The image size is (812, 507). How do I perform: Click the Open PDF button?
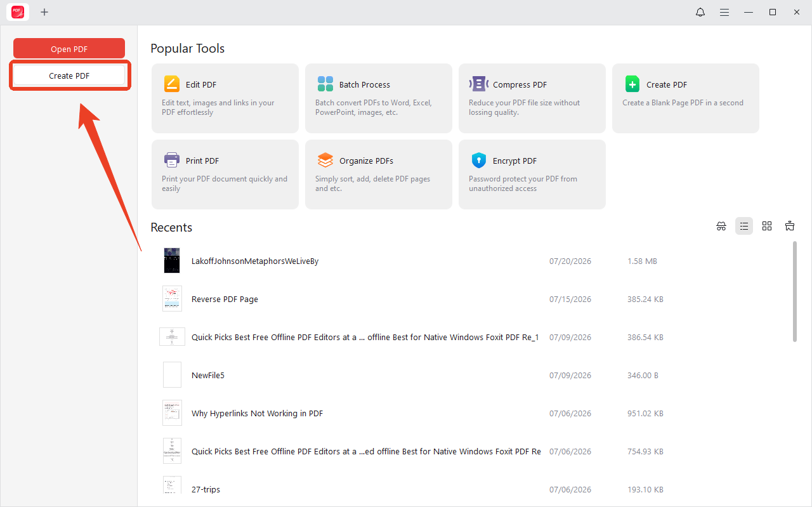69,49
